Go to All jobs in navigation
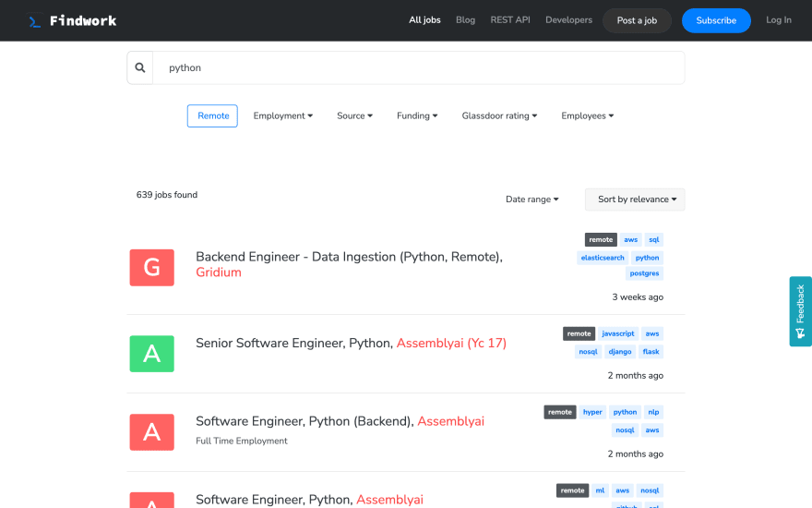Screen dimensions: 812x508 pos(424,19)
